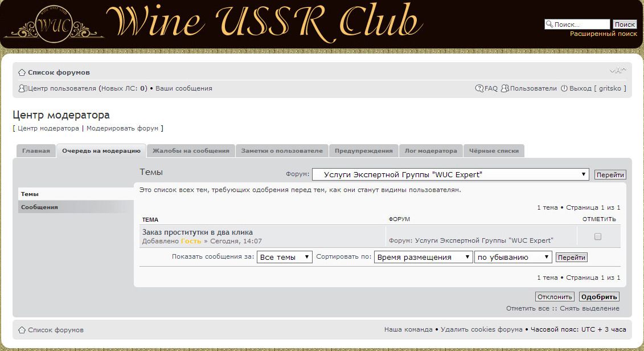Screen dimensions: 644x351
Task: Click the Отметить все link
Action: click(x=527, y=308)
